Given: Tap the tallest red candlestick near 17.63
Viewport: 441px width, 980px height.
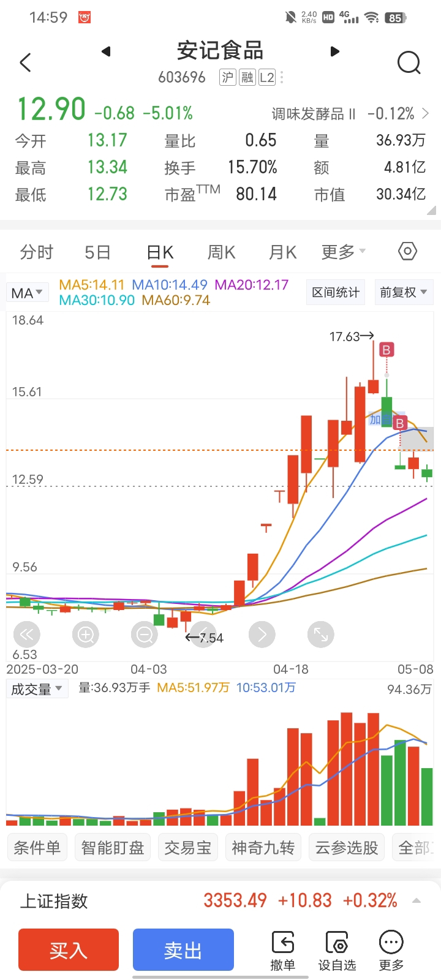Looking at the screenshot, I should click(373, 367).
